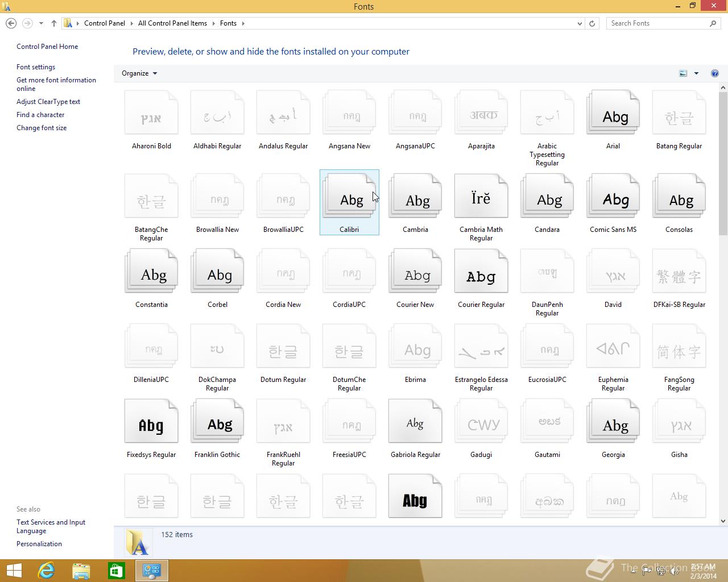728x582 pixels.
Task: Change your view using the view icon
Action: [x=683, y=73]
